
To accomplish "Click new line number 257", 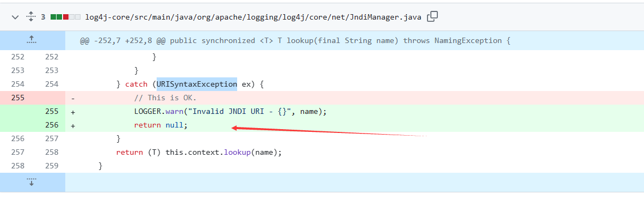I will coord(52,138).
